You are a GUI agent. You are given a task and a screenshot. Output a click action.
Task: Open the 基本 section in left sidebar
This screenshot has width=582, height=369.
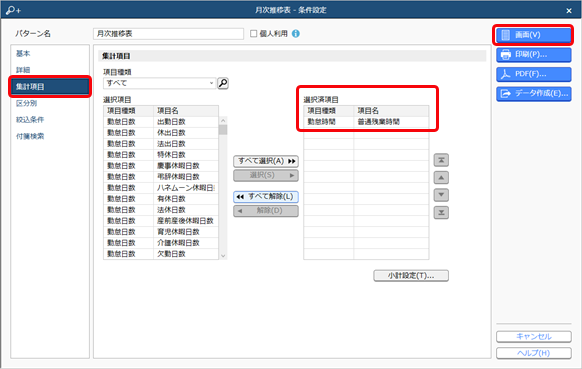(23, 53)
